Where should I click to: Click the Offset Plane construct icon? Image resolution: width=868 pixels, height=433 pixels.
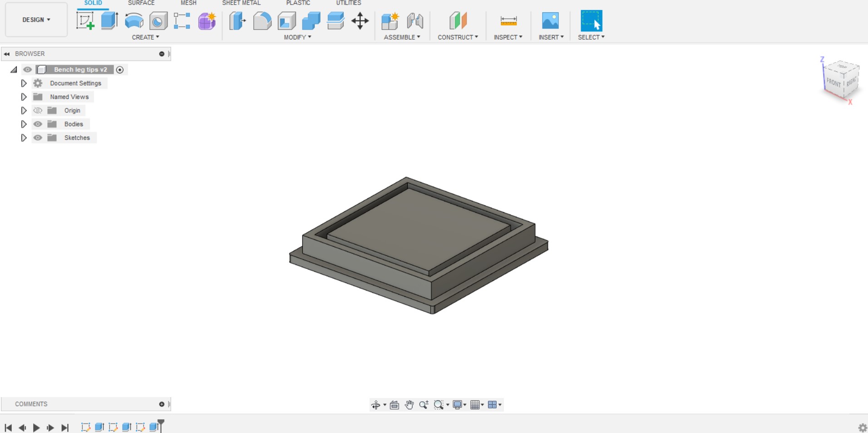(458, 21)
